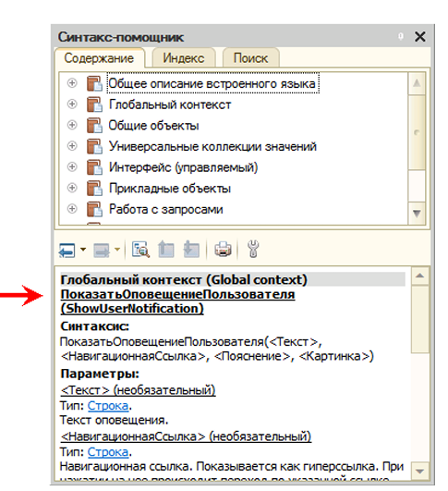448x491 pixels.
Task: Expand the Работа с запросами node
Action: 72,209
